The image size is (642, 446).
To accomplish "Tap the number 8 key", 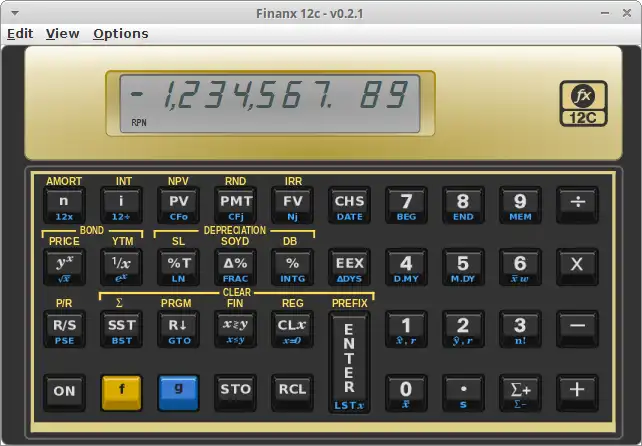I will point(463,205).
